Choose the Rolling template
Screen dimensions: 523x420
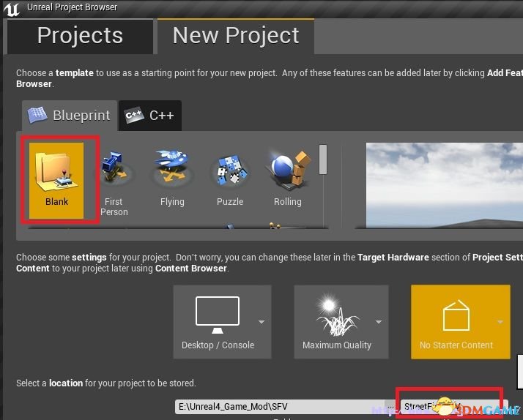(288, 179)
